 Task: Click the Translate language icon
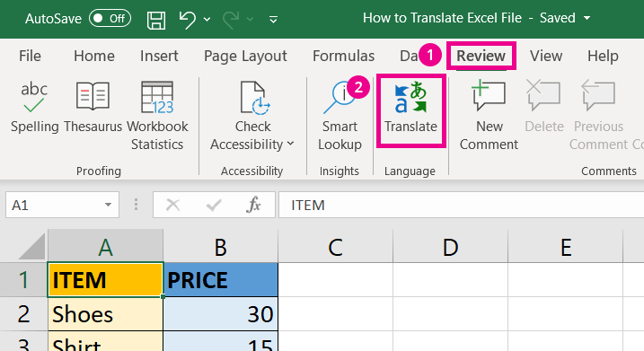tap(410, 97)
